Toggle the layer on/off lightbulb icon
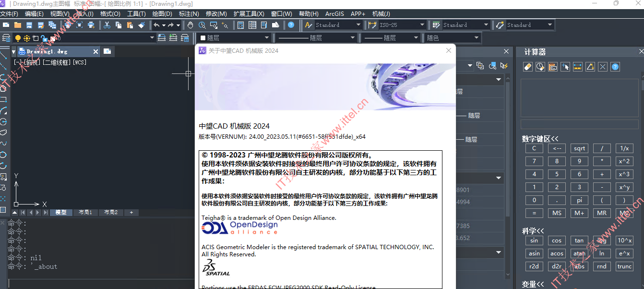The image size is (644, 289). (x=18, y=38)
